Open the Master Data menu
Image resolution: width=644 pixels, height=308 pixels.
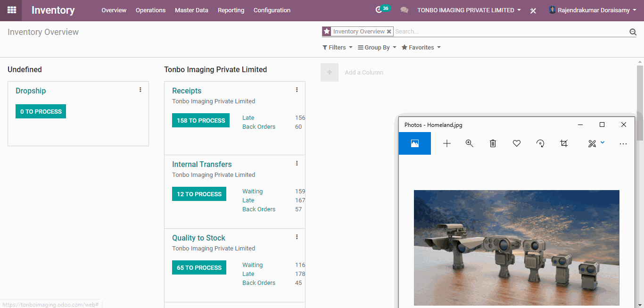(191, 10)
